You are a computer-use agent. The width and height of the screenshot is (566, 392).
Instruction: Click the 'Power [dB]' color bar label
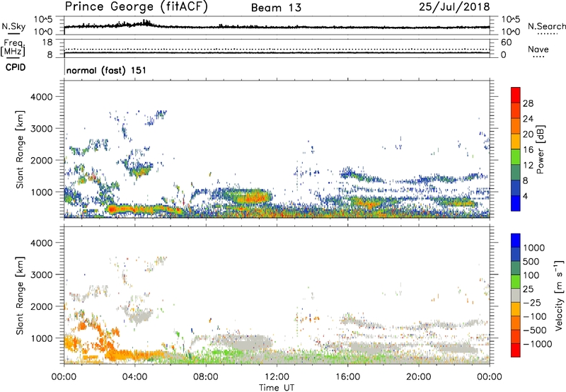pyautogui.click(x=540, y=149)
